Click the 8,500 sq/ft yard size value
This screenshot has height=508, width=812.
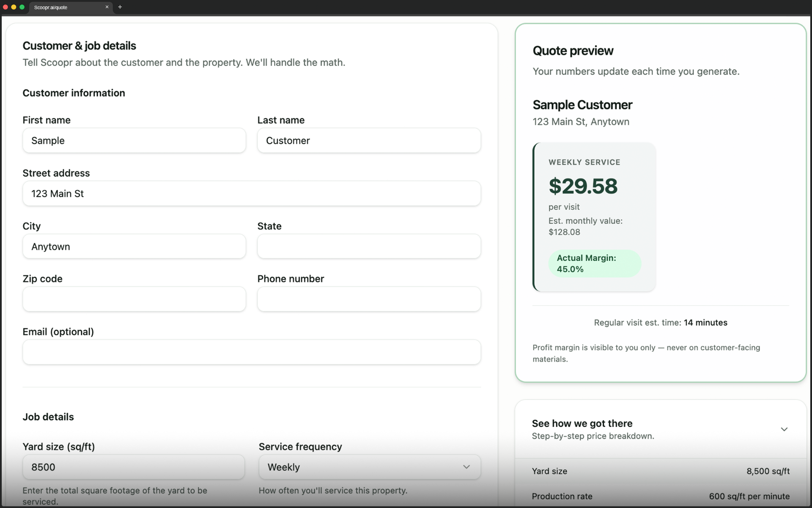coord(768,471)
